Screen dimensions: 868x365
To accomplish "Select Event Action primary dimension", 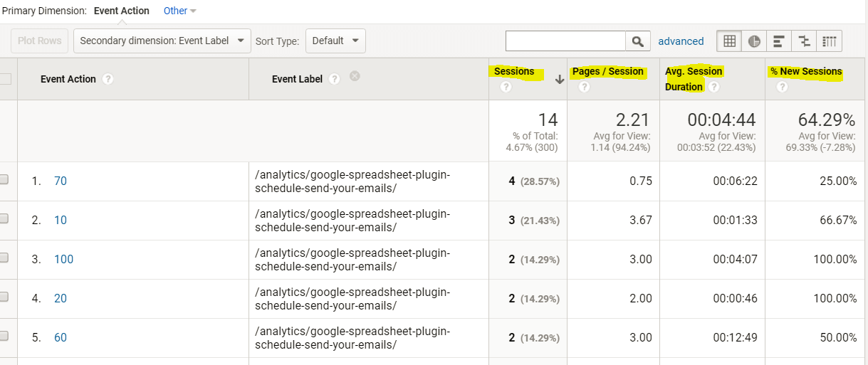I will coord(121,11).
